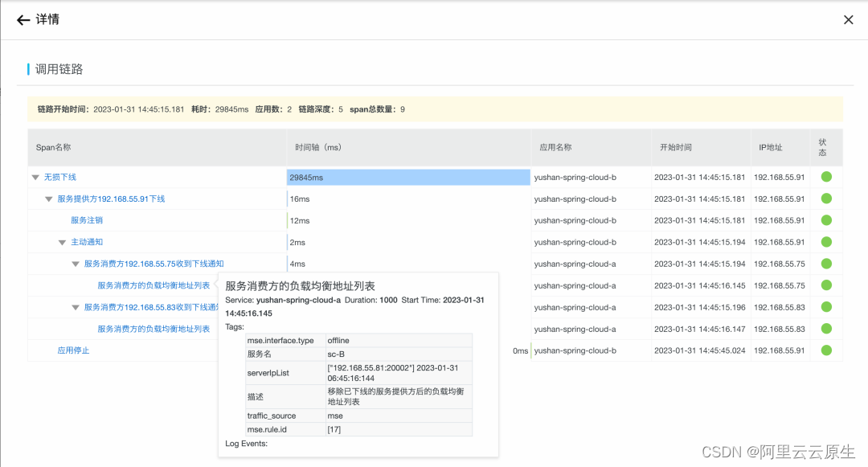Click IP 192.168.55.83 at 14:45:15.196
The image size is (868, 467).
780,307
